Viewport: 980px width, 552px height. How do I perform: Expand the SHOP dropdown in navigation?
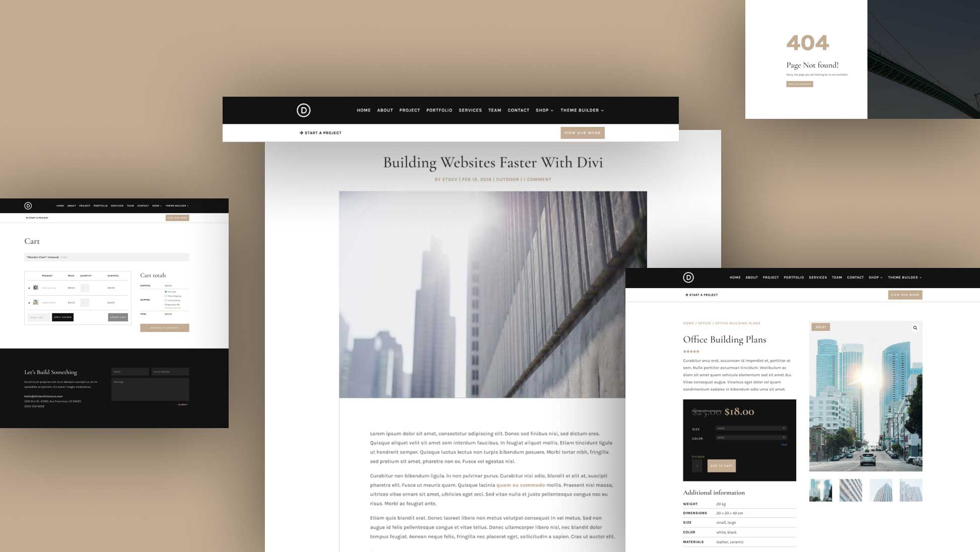[544, 110]
